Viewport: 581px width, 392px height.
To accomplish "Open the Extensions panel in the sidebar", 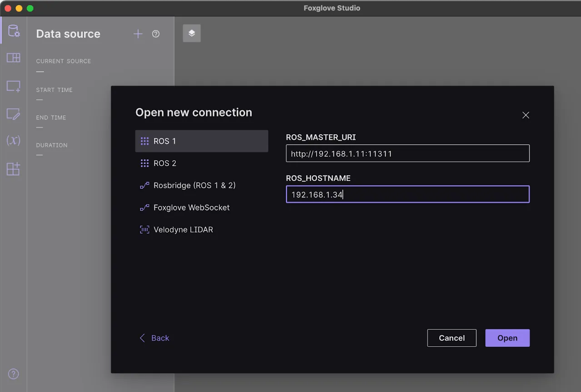I will 14,169.
